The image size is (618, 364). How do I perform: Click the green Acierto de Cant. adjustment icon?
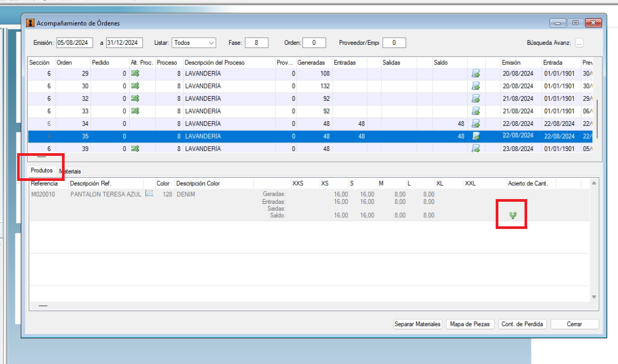pos(512,215)
